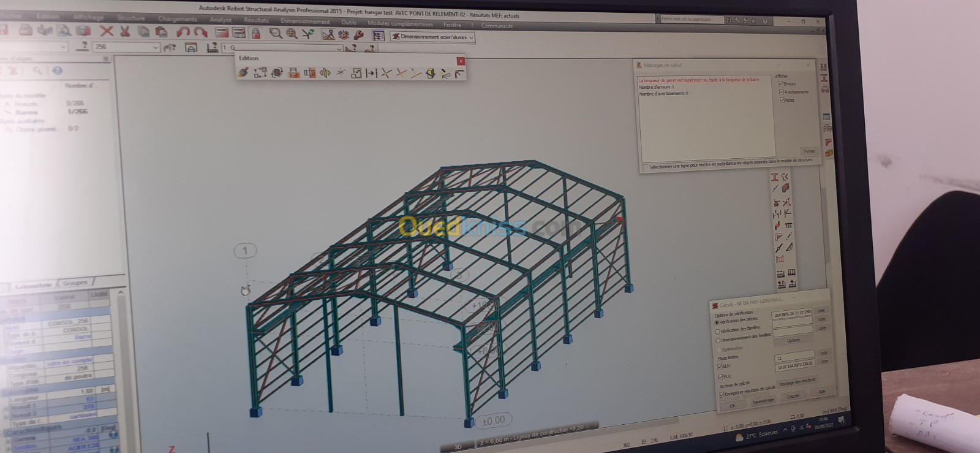Viewport: 980px width, 453px height.
Task: Open the Chargements menu
Action: click(176, 19)
